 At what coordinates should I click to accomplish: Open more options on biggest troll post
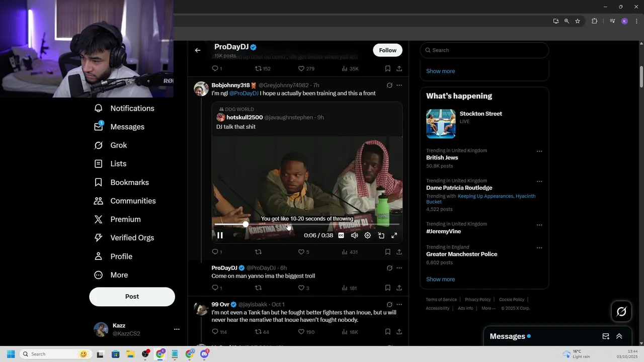pos(399,268)
